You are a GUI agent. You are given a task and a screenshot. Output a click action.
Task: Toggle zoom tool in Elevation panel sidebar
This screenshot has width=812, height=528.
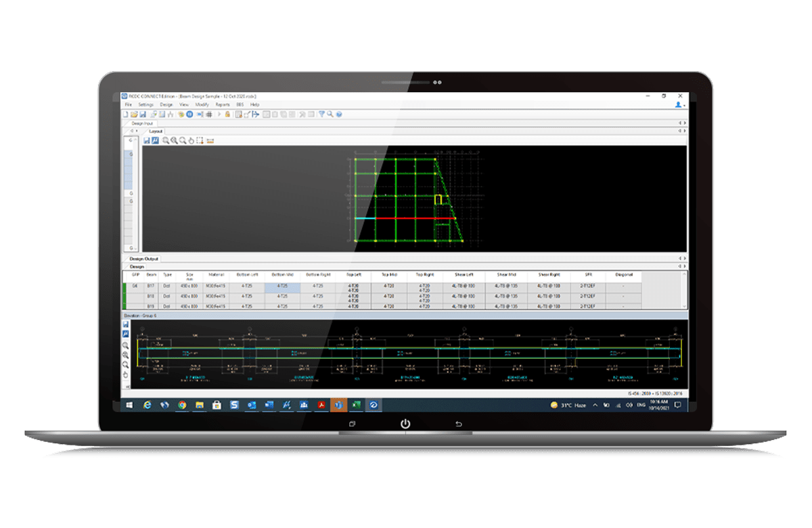pyautogui.click(x=125, y=345)
